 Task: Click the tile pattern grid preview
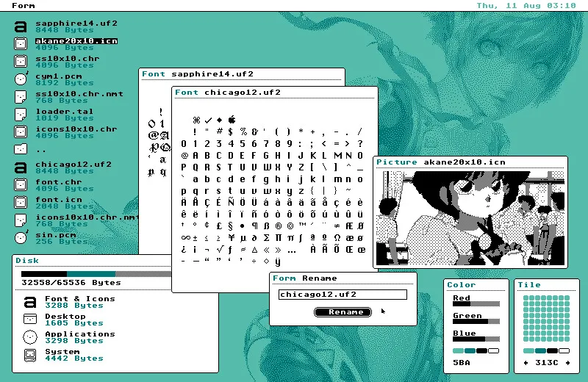(546, 318)
